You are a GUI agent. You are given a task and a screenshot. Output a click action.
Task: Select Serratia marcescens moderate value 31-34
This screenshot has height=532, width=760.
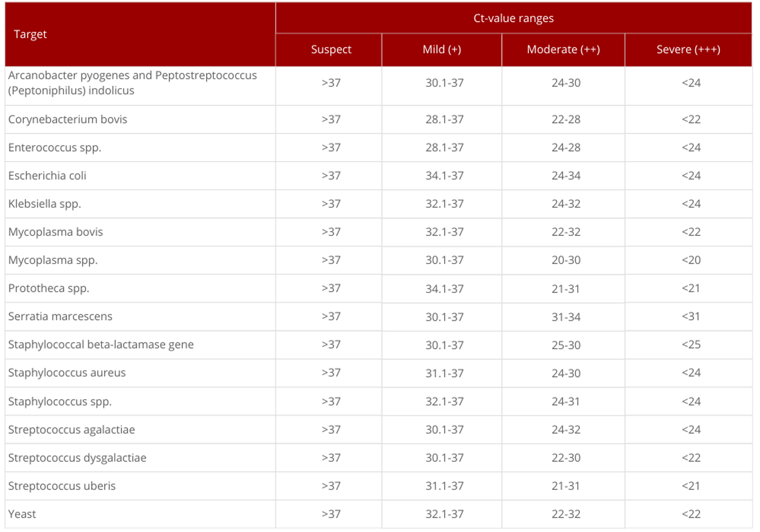pyautogui.click(x=566, y=317)
